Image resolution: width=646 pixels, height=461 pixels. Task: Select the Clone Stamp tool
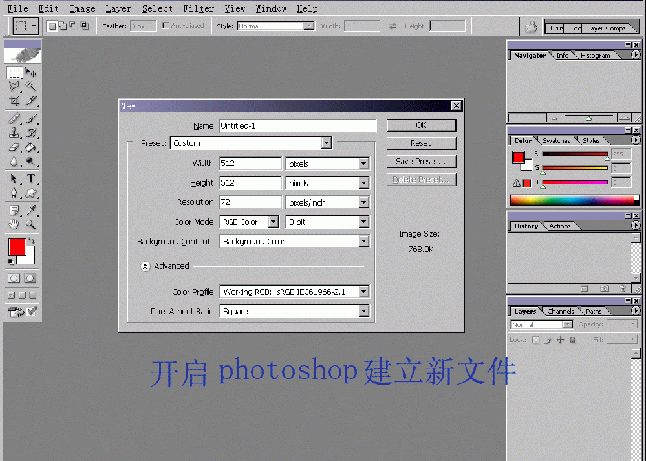coord(14,133)
